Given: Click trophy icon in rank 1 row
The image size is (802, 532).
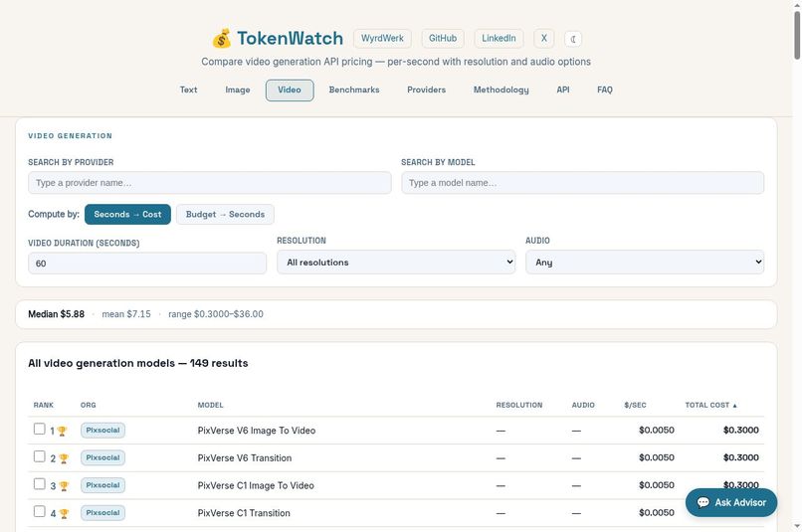Looking at the screenshot, I should pos(62,432).
